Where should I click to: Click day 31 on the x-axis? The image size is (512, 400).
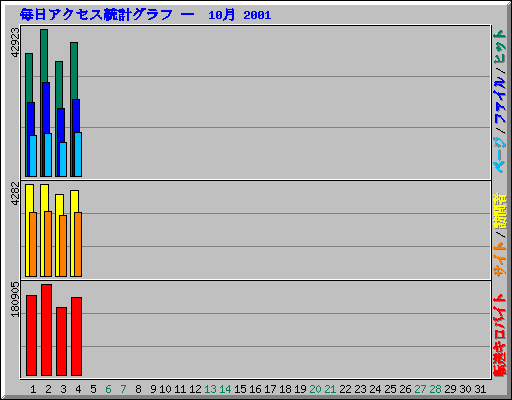pos(480,389)
